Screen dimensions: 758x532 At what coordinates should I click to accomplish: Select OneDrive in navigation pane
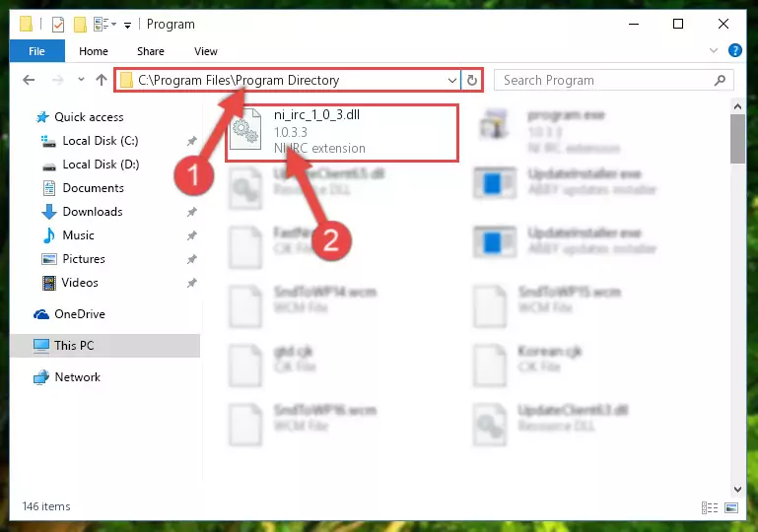coord(79,314)
